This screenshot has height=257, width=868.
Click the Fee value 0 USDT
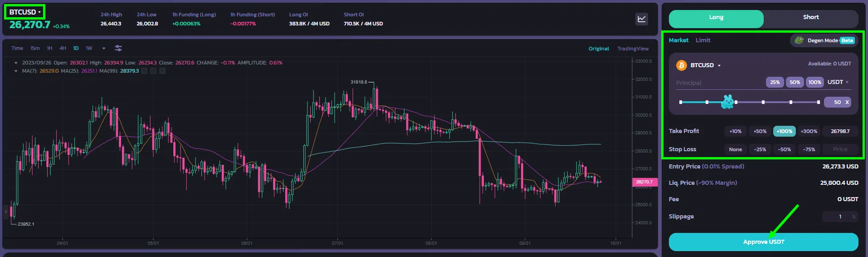point(848,199)
